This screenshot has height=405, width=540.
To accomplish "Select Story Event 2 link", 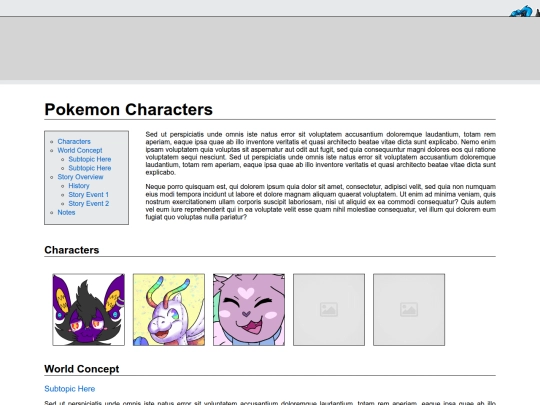I will pos(89,204).
